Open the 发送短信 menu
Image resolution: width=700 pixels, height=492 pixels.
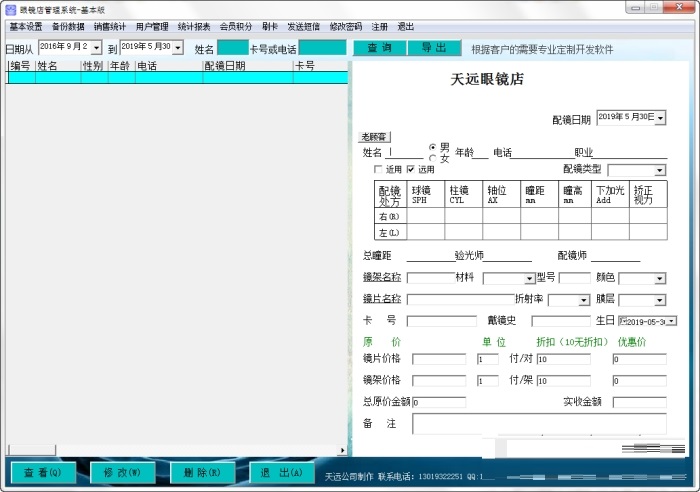(x=304, y=27)
